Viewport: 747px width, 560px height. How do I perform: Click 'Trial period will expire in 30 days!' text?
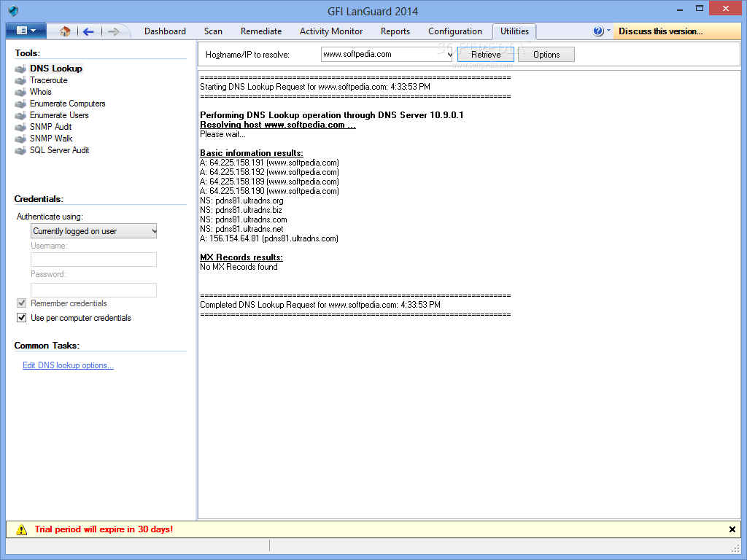[104, 529]
